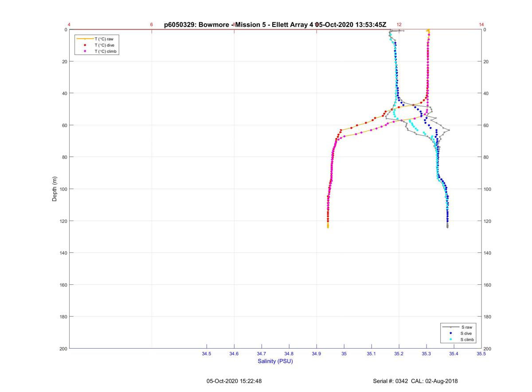
Task: Click the gray raw salinity points at profile bottom
Action: pyautogui.click(x=447, y=225)
